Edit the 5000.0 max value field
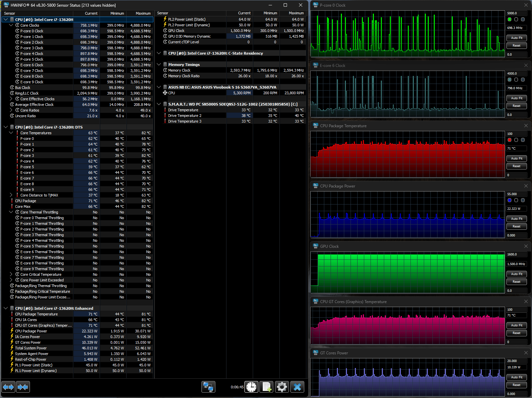532x398 pixels. 516,13
